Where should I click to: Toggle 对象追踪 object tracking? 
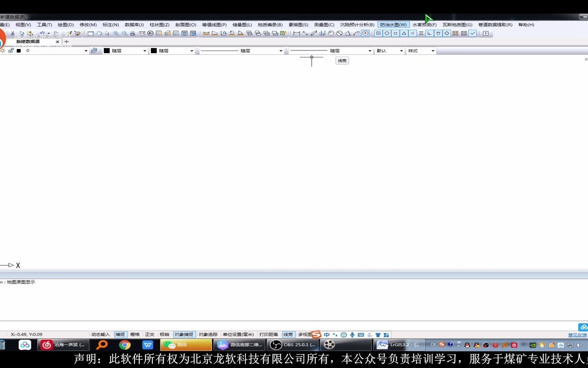coord(208,335)
